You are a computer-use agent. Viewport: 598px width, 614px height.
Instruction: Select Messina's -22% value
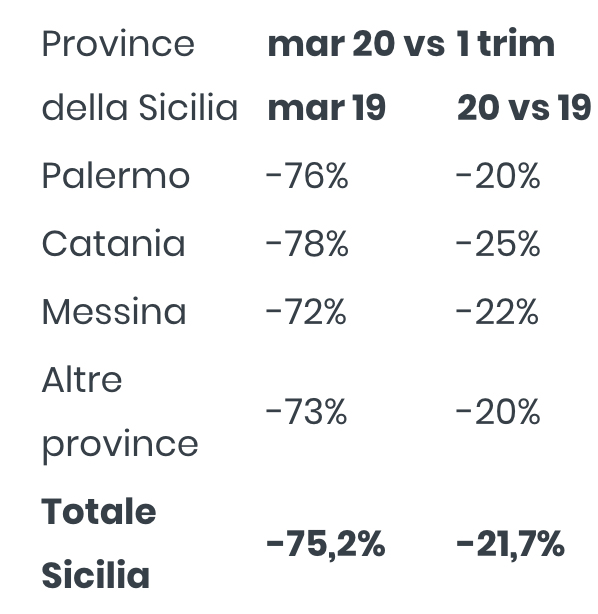pyautogui.click(x=497, y=312)
